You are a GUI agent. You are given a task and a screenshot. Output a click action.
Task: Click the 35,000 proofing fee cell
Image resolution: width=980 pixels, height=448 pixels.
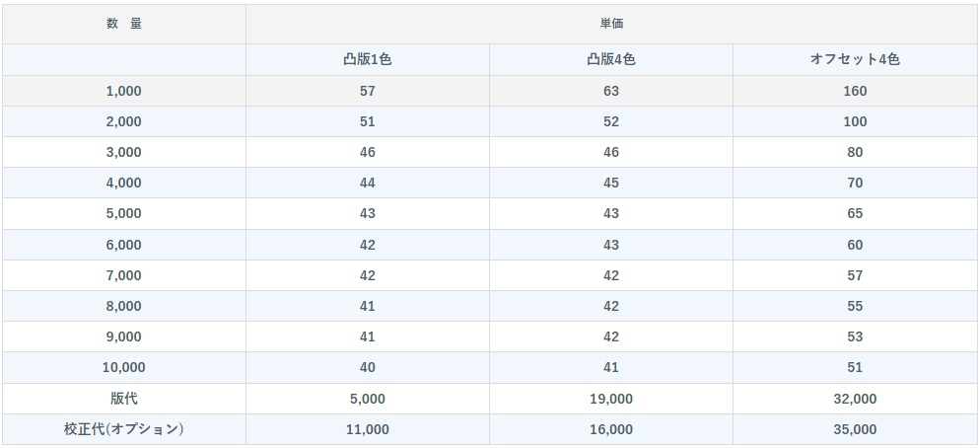855,429
